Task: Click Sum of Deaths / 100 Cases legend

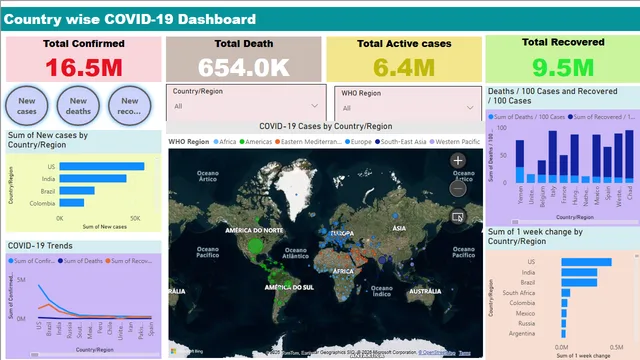Action: 527,117
